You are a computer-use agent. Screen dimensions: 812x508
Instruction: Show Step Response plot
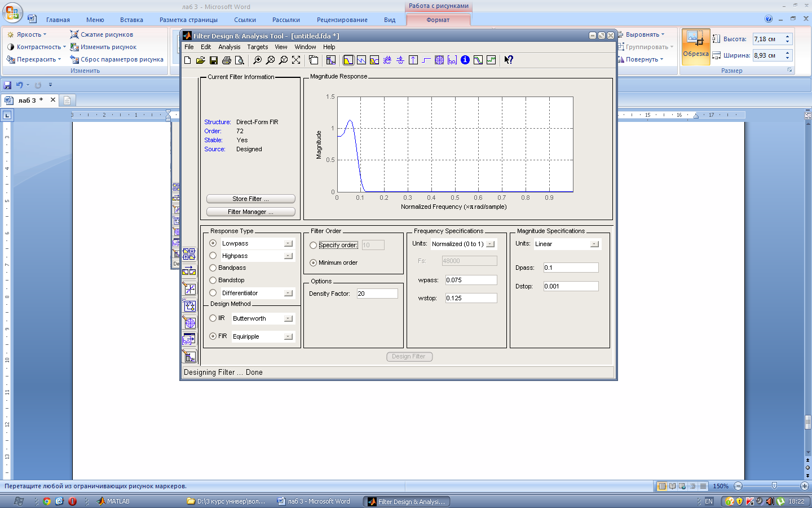426,60
